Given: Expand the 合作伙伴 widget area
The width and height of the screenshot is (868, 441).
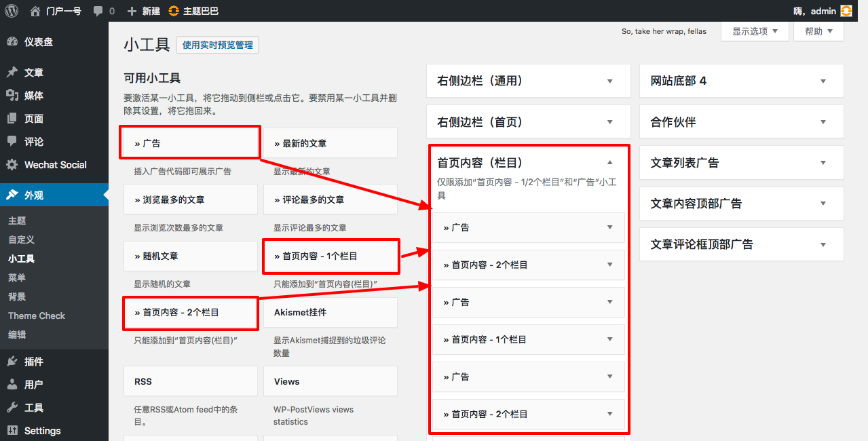Looking at the screenshot, I should click(x=823, y=122).
